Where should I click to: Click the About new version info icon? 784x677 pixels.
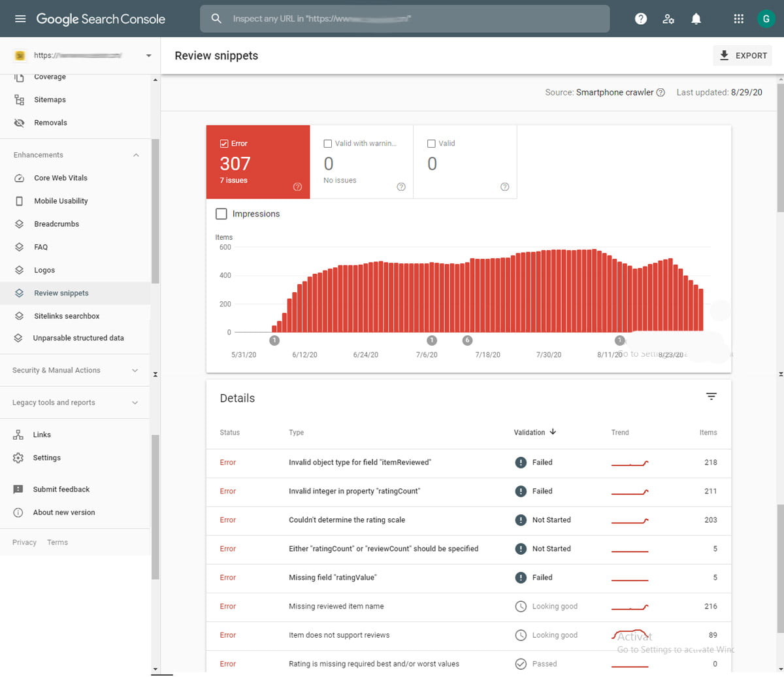pyautogui.click(x=18, y=512)
